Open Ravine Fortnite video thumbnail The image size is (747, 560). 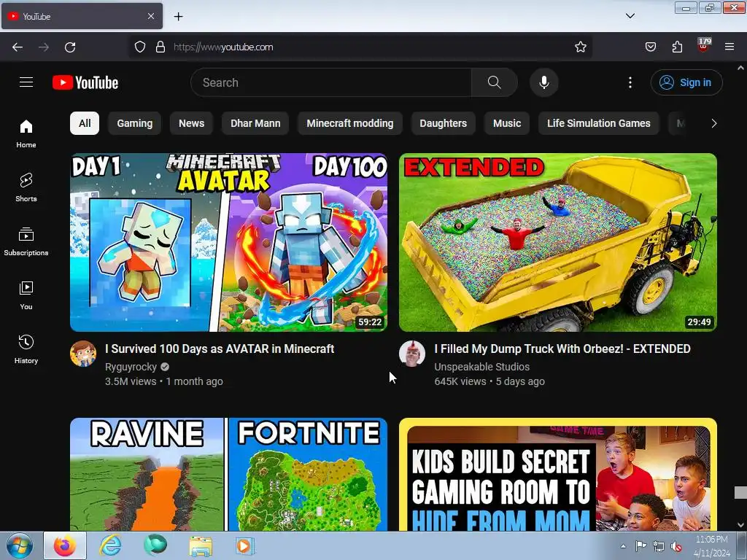(x=228, y=474)
